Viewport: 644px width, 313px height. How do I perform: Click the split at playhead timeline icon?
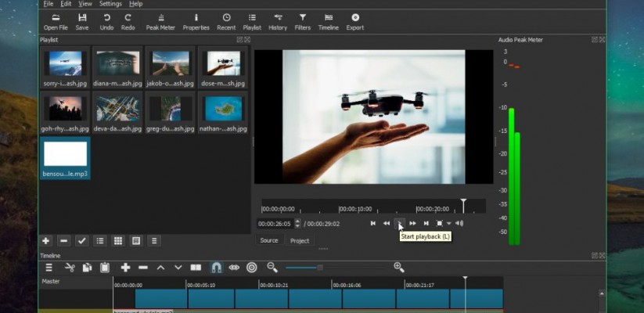[196, 268]
